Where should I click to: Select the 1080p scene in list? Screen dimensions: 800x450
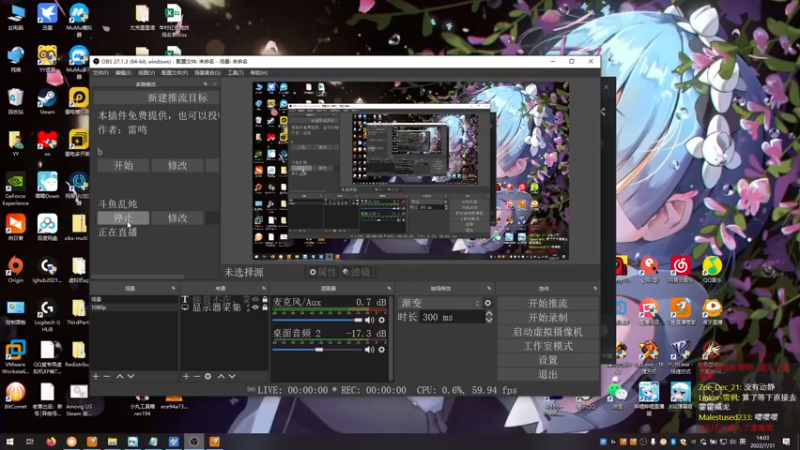click(x=134, y=308)
